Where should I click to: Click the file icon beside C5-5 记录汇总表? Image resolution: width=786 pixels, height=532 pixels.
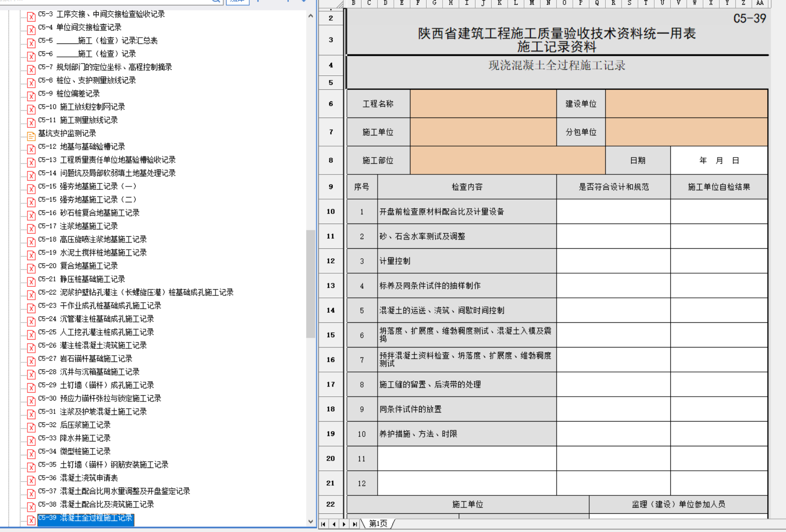(x=31, y=43)
